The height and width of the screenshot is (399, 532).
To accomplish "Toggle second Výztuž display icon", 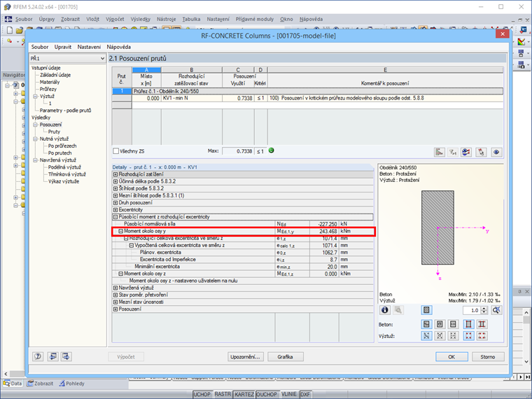I will pos(440,335).
